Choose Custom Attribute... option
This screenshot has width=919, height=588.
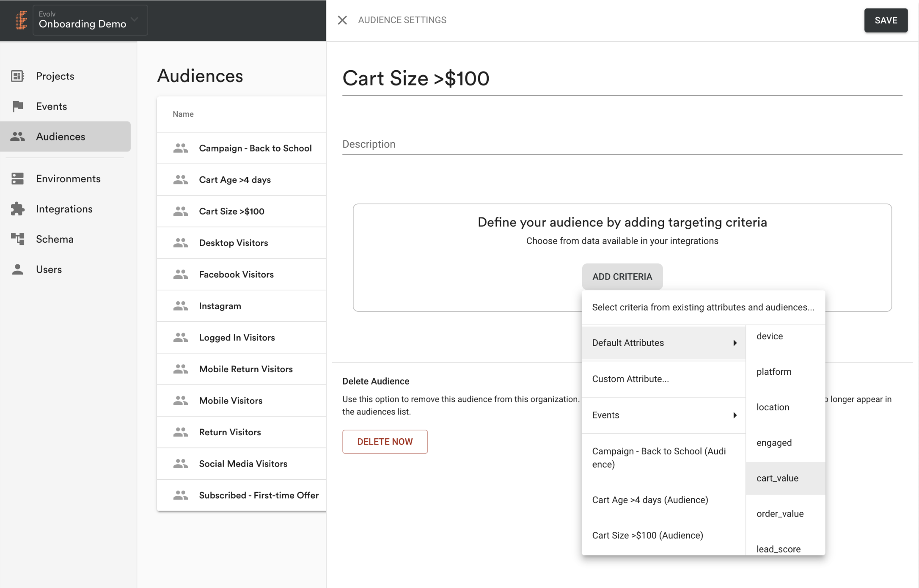(663, 379)
